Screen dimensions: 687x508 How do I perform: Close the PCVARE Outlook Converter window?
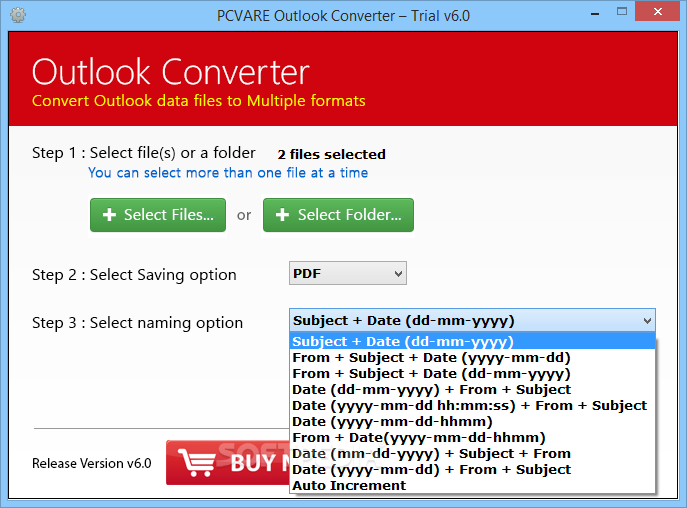click(x=657, y=11)
